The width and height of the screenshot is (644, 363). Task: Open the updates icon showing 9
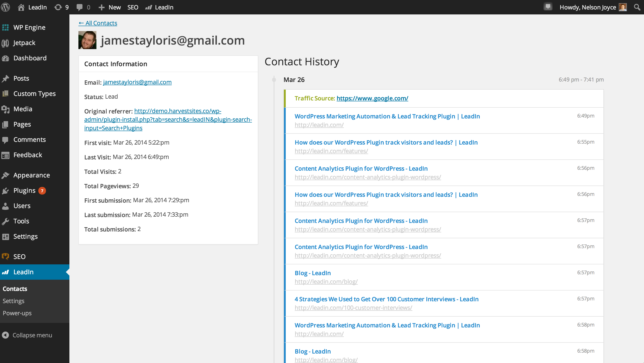click(x=58, y=7)
